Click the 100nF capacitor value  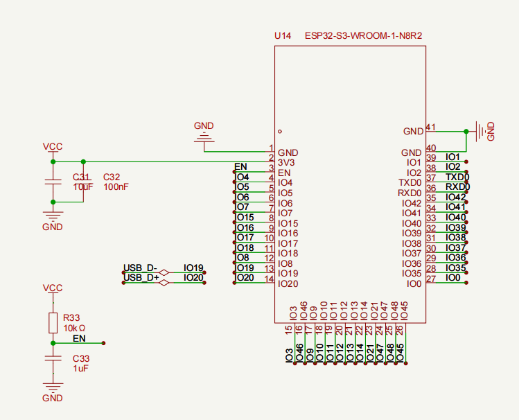tap(116, 187)
